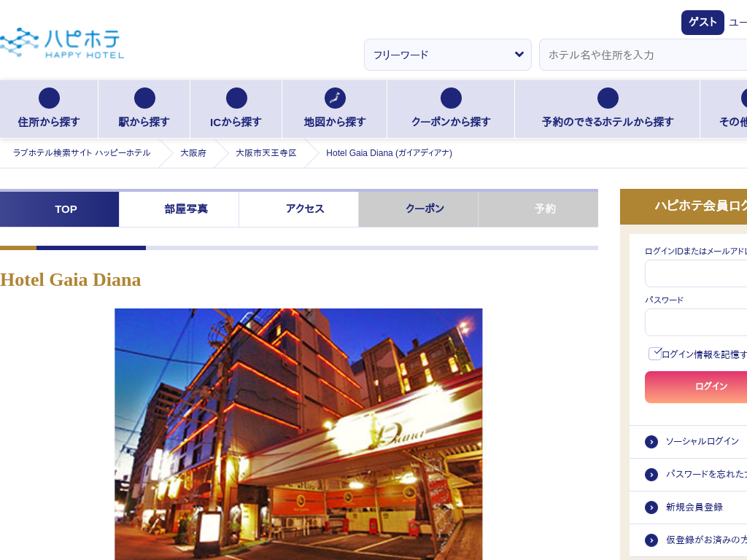The width and height of the screenshot is (747, 560).
Task: Click the arrow icon beside 新規会員登録
Action: (x=651, y=507)
